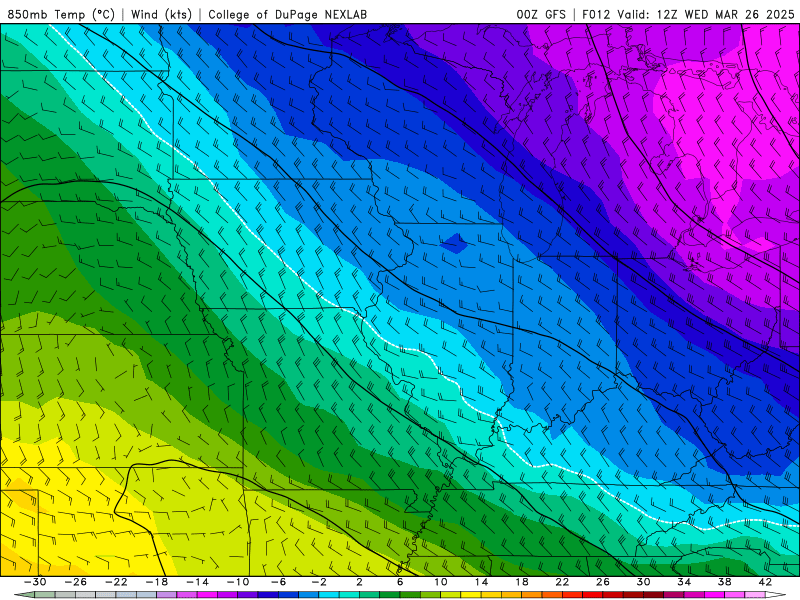The height and width of the screenshot is (600, 800).
Task: Click the legend value 30
Action: [x=643, y=582]
